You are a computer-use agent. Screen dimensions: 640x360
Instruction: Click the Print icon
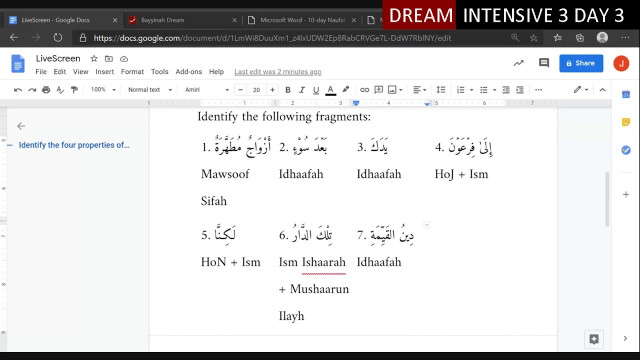click(x=46, y=90)
